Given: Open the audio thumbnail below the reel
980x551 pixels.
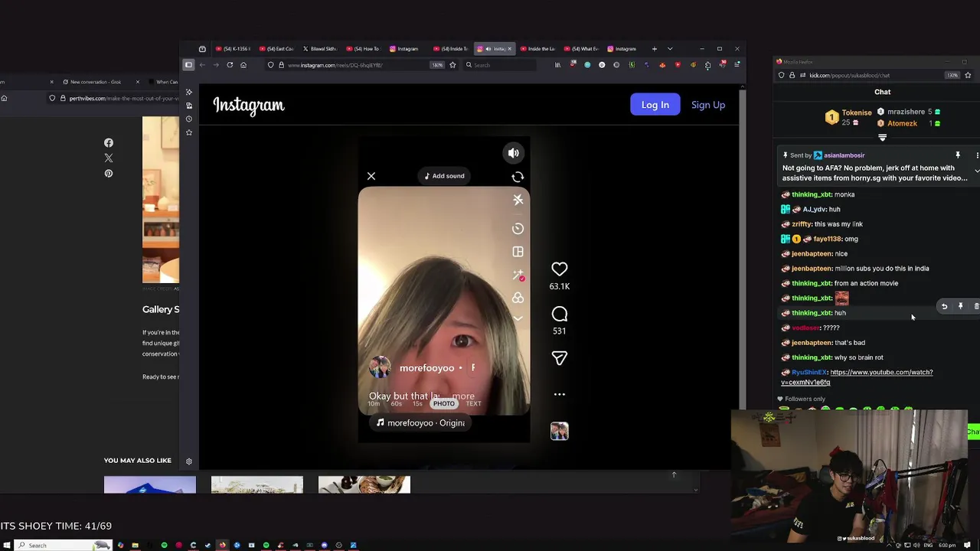Looking at the screenshot, I should click(x=560, y=431).
